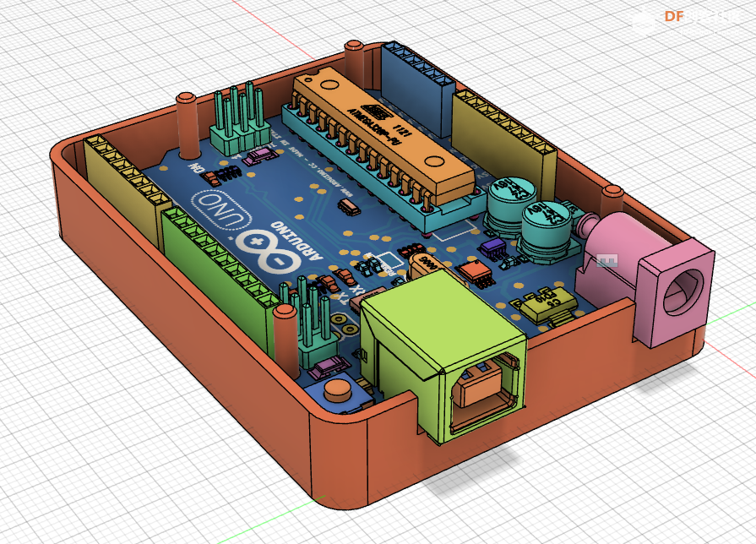Pick the blue female header strip

click(417, 90)
